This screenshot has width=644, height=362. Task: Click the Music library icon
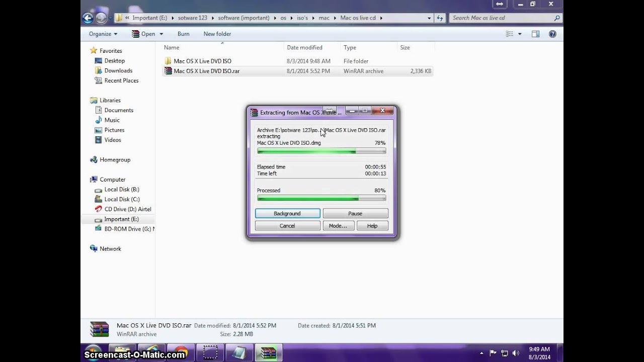(99, 120)
